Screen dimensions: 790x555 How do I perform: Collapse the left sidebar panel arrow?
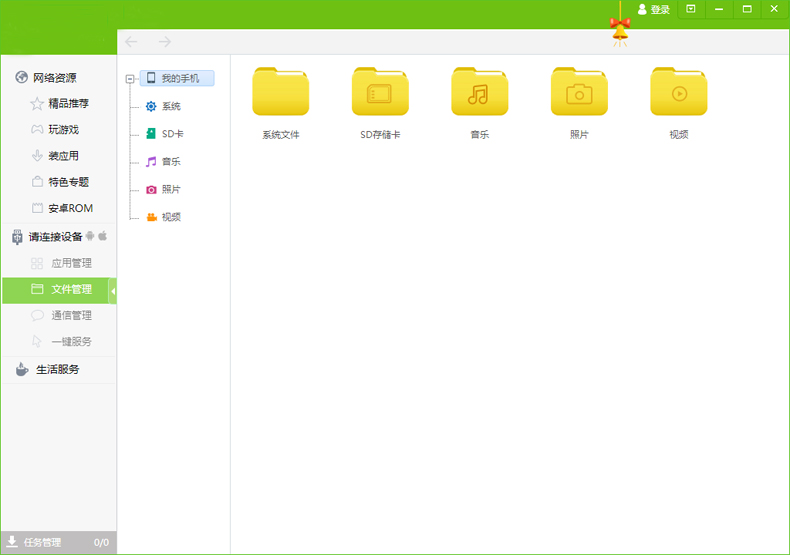[113, 290]
